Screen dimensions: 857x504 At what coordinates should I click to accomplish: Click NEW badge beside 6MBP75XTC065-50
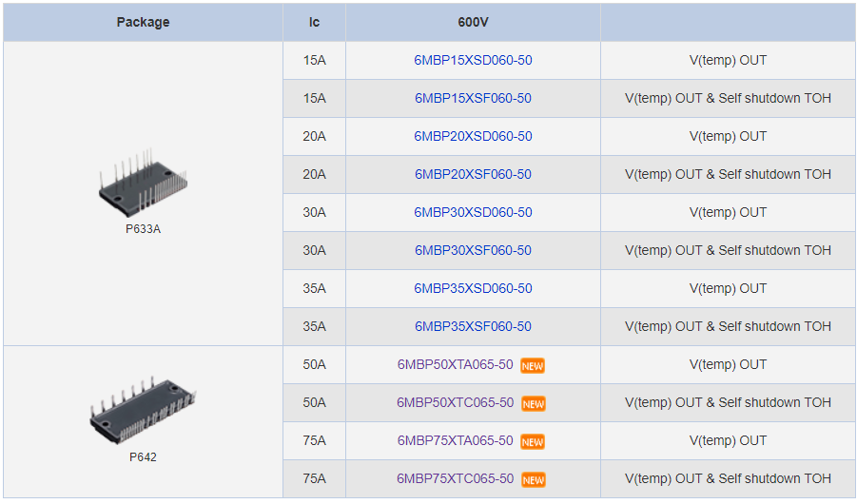pos(533,480)
